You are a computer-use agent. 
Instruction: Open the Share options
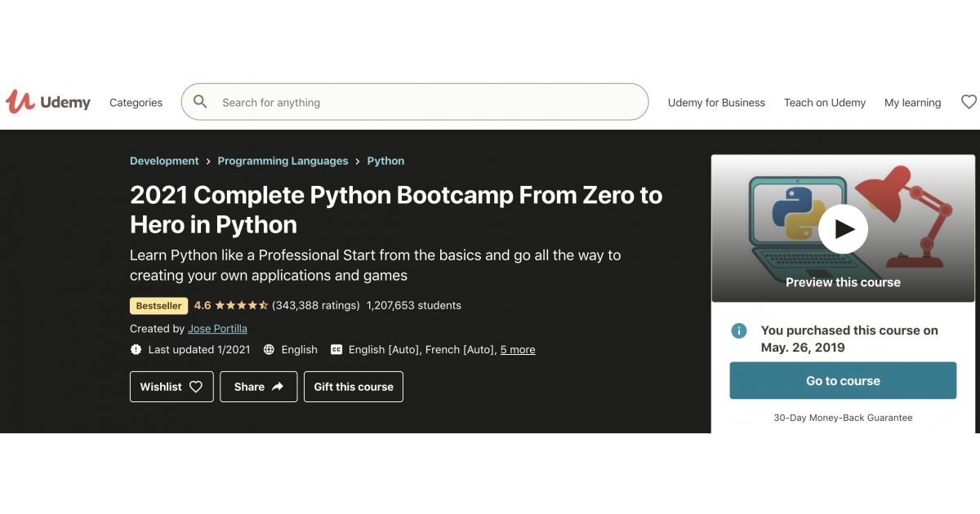click(258, 387)
